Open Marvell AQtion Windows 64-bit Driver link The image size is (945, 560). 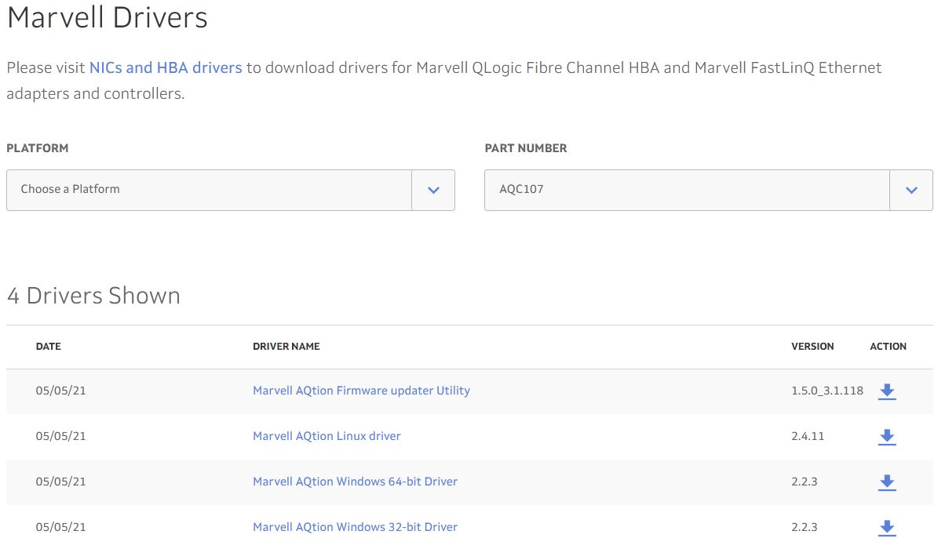(355, 482)
